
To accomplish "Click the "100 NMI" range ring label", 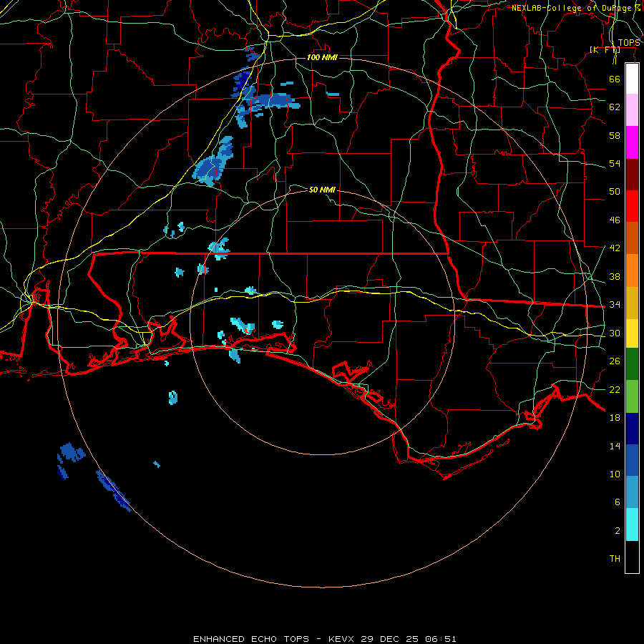I will coord(323,57).
